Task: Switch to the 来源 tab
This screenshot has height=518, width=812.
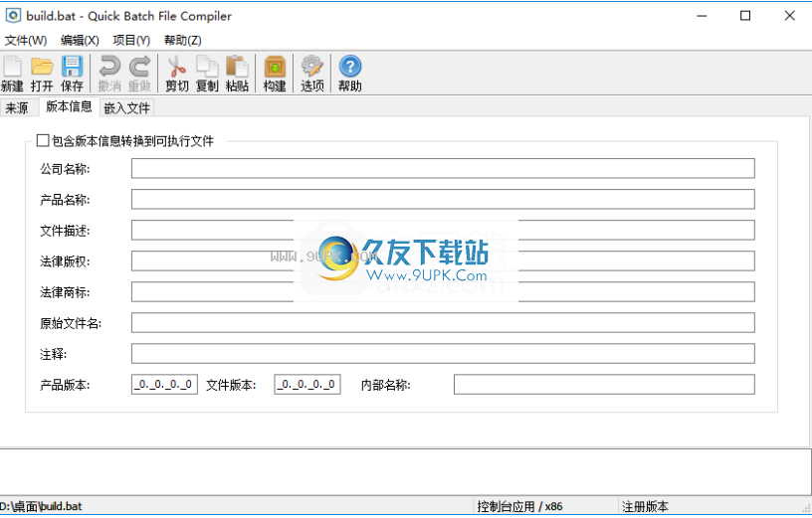Action: (x=17, y=107)
